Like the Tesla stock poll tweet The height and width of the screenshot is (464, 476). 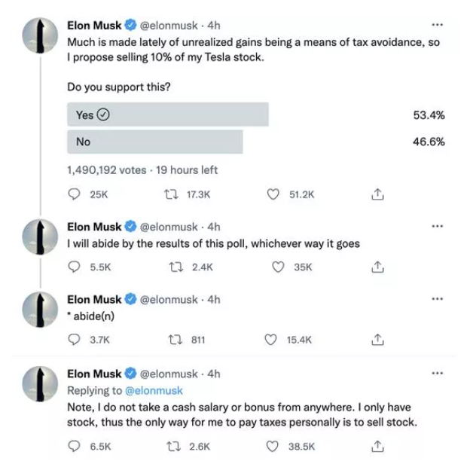pos(274,194)
